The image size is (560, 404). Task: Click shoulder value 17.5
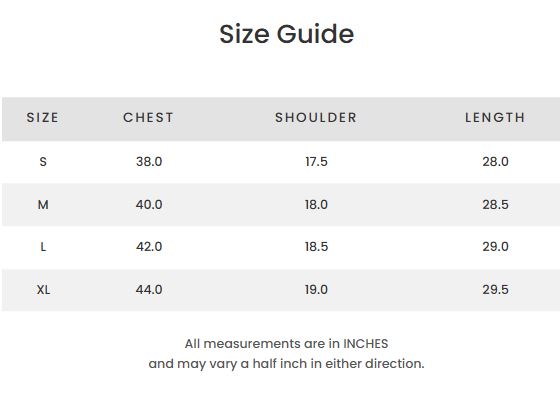316,161
